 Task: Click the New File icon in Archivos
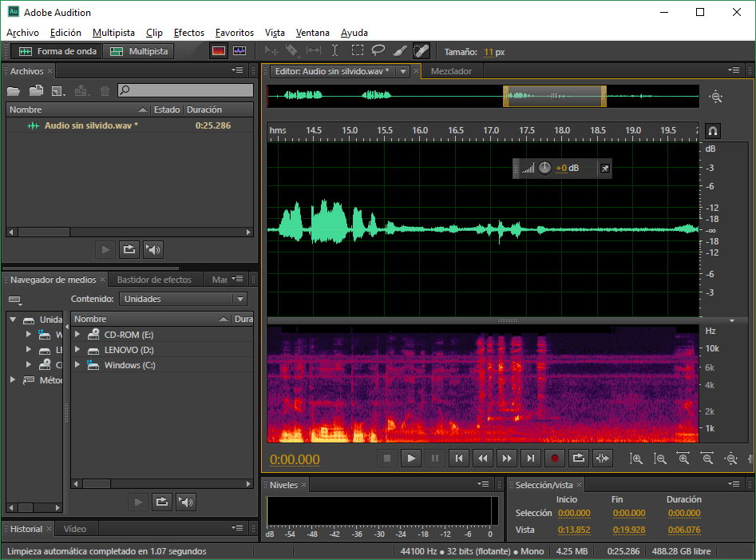point(57,91)
